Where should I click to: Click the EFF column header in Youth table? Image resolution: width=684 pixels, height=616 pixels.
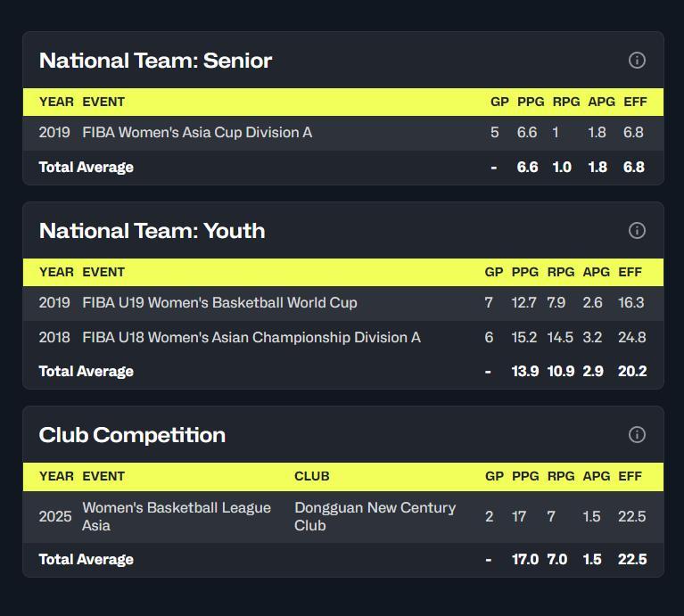pos(630,272)
